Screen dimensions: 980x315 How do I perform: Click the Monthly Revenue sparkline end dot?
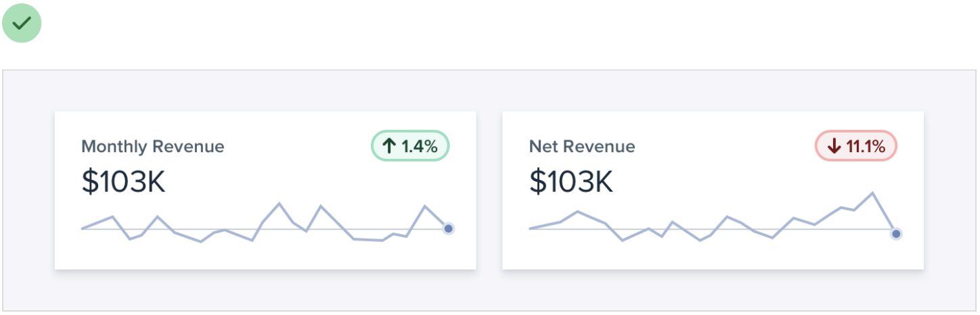pos(448,229)
